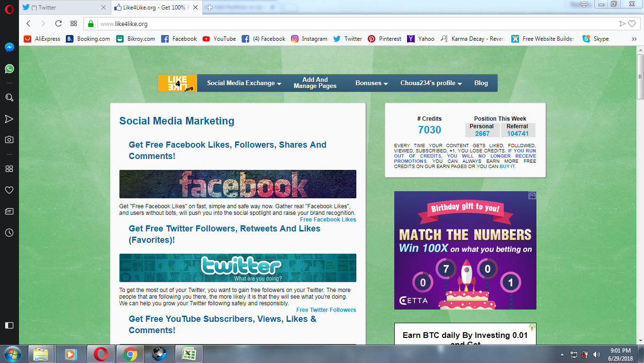Go back with the browser back arrow
This screenshot has width=644, height=363.
[x=28, y=24]
